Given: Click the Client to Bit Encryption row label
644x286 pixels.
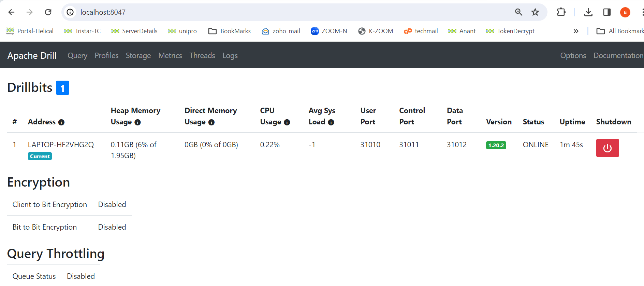Looking at the screenshot, I should pos(50,204).
